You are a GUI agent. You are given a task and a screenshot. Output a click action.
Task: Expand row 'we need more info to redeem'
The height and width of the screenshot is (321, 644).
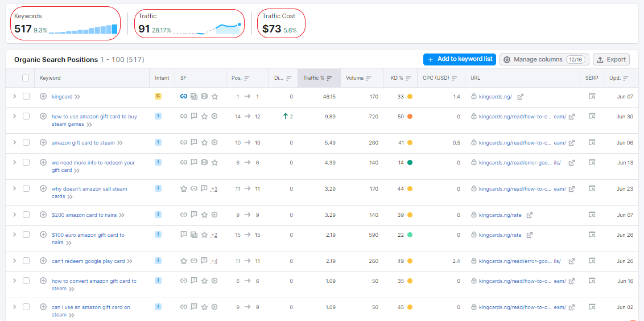pos(15,162)
